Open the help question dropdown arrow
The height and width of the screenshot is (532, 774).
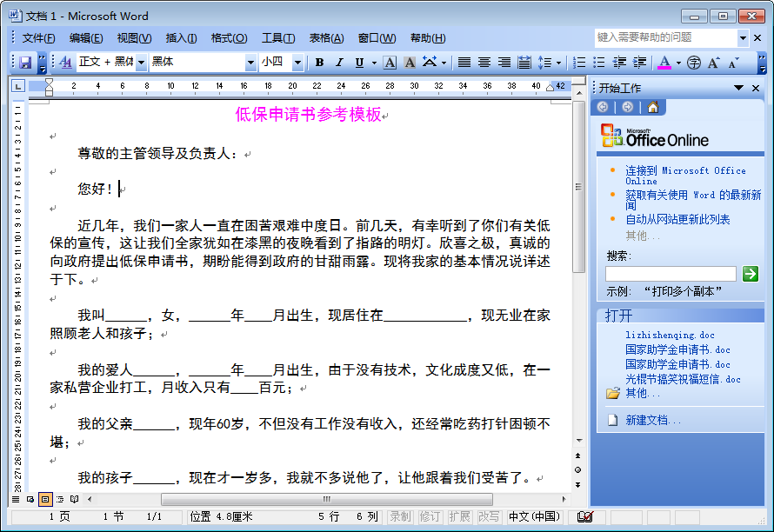click(743, 37)
